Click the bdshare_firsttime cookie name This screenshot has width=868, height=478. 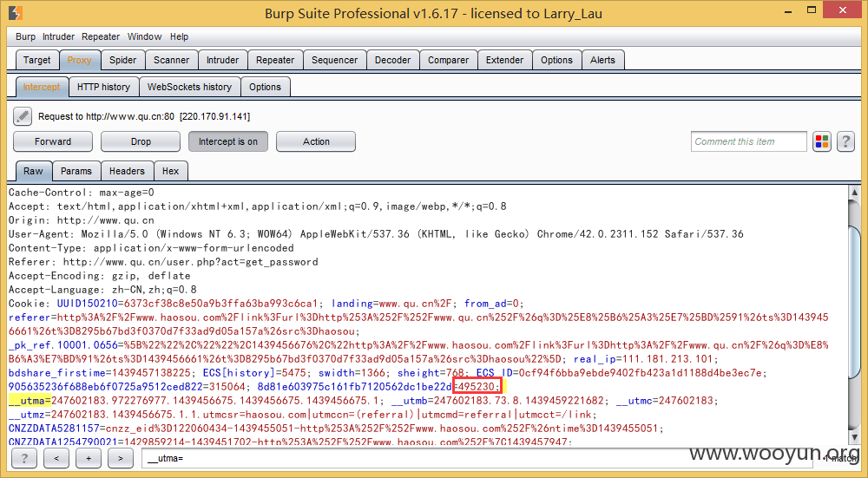57,373
